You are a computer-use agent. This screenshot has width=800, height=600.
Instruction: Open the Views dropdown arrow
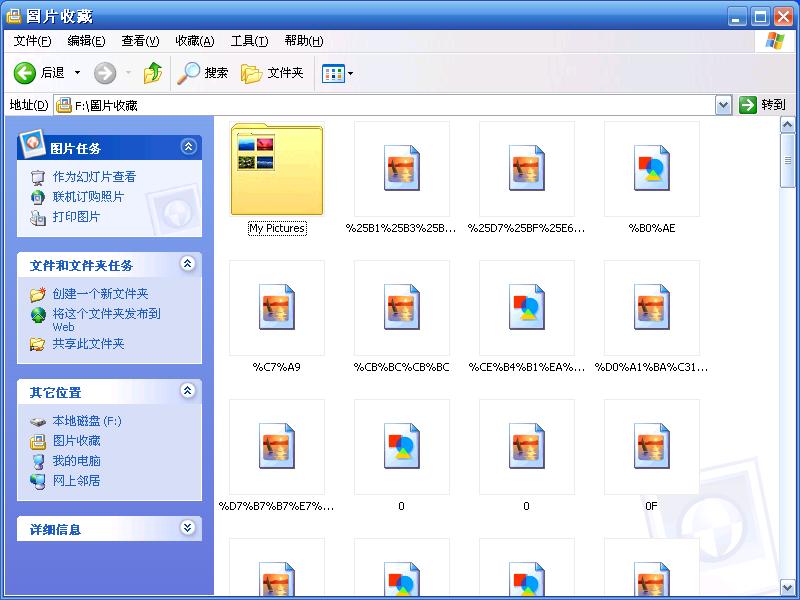(351, 73)
